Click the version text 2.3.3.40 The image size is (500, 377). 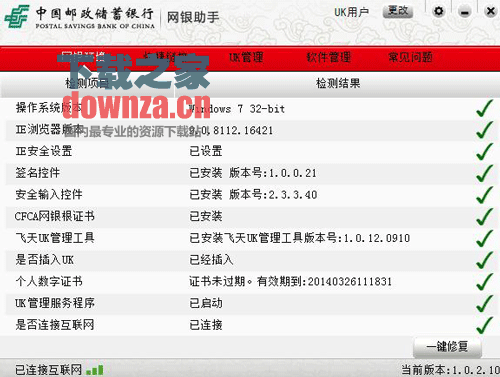pyautogui.click(x=293, y=195)
